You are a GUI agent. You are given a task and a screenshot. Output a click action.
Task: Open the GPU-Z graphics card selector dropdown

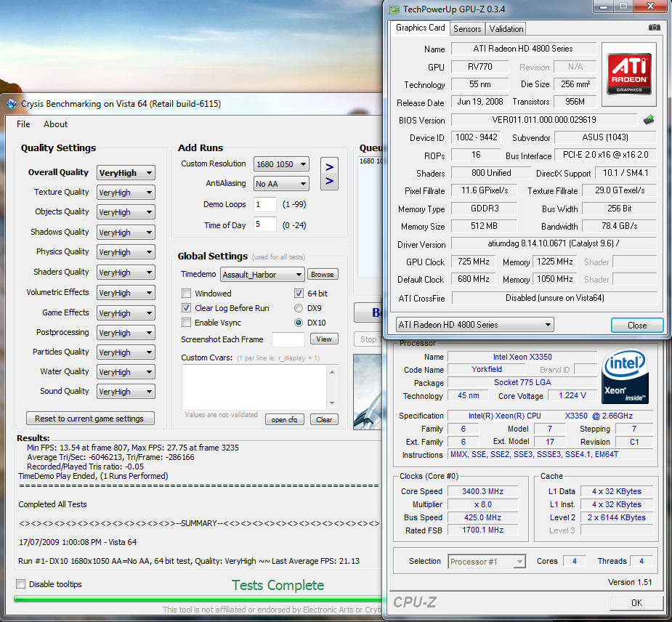tap(475, 325)
